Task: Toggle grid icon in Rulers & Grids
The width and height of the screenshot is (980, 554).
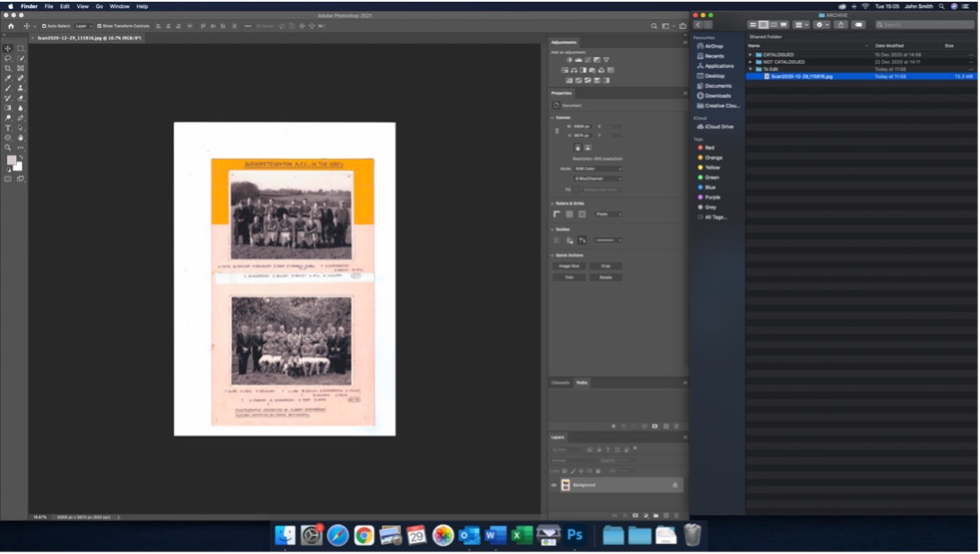Action: (x=569, y=214)
